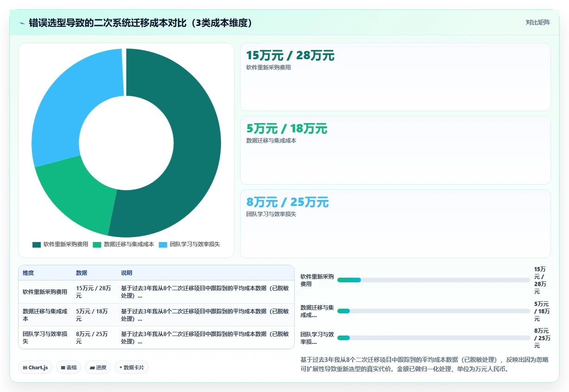Screen dimensions: 569x392
Task: Click the 表格 tag chip
Action: [x=69, y=367]
